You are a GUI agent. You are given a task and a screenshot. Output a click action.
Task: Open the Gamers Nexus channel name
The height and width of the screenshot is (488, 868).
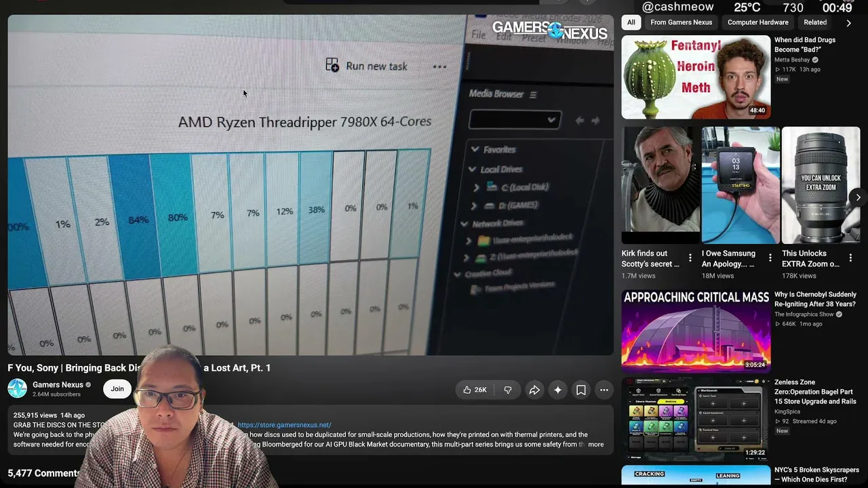click(x=58, y=384)
